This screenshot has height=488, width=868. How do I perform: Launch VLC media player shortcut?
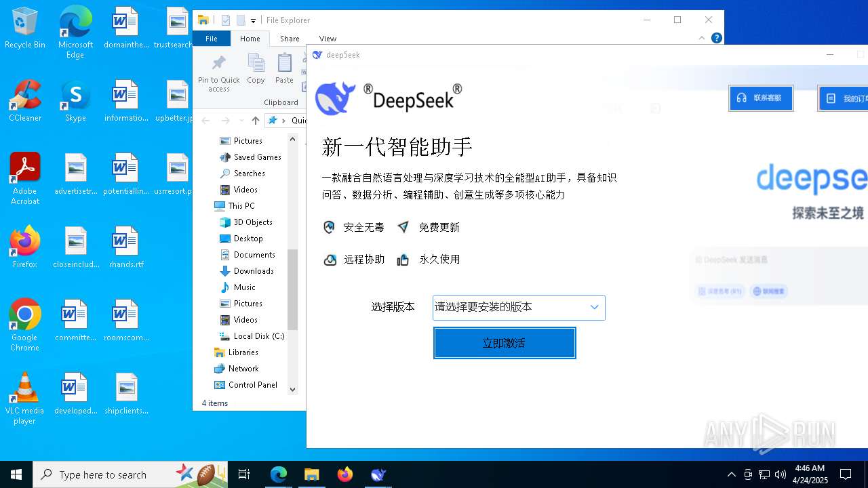[x=25, y=399]
